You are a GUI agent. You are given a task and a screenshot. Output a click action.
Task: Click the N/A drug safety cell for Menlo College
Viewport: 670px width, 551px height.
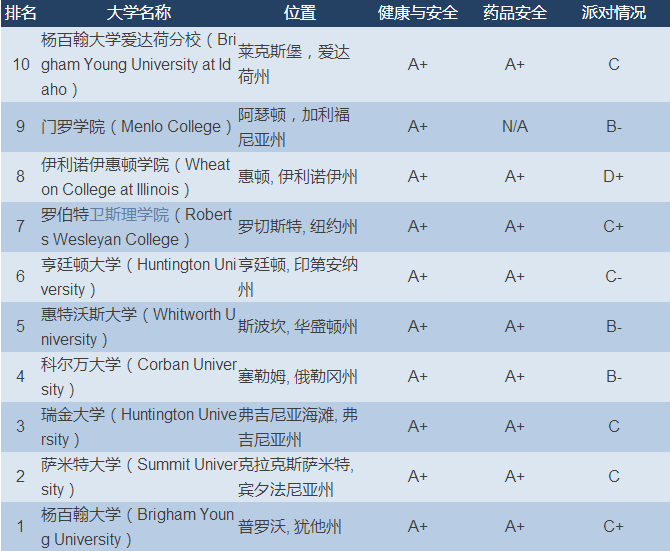[x=515, y=127]
